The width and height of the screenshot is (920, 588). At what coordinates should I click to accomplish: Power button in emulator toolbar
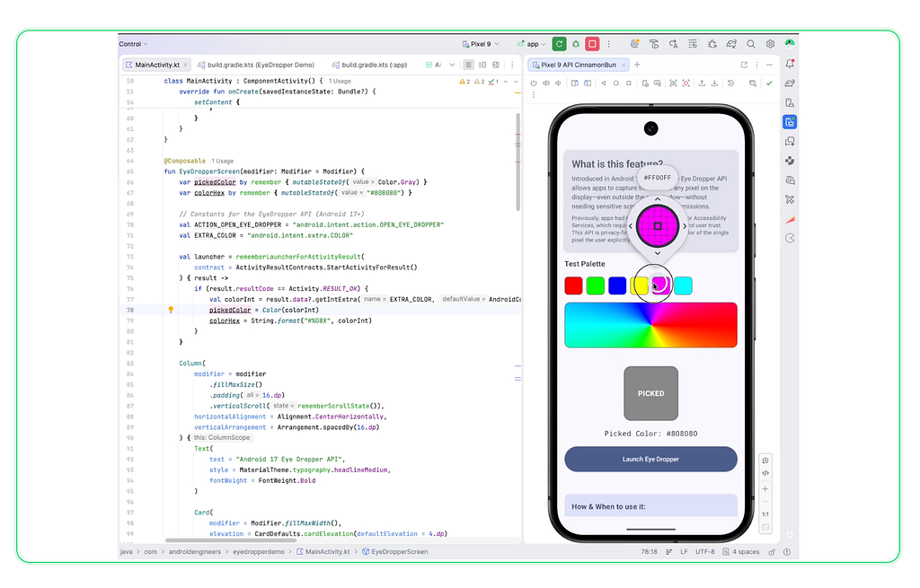534,83
